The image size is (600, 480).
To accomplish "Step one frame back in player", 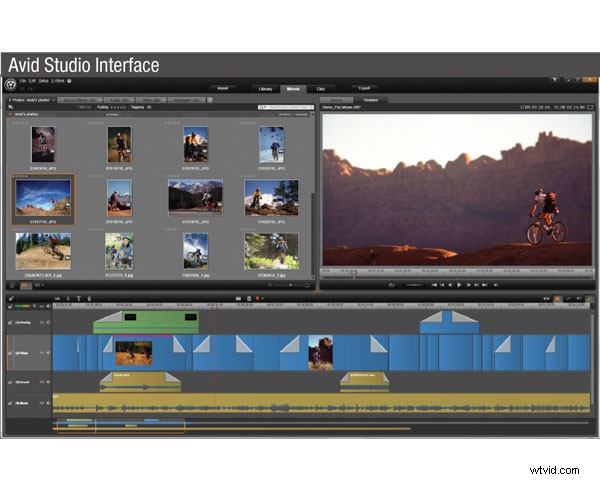I will [450, 285].
